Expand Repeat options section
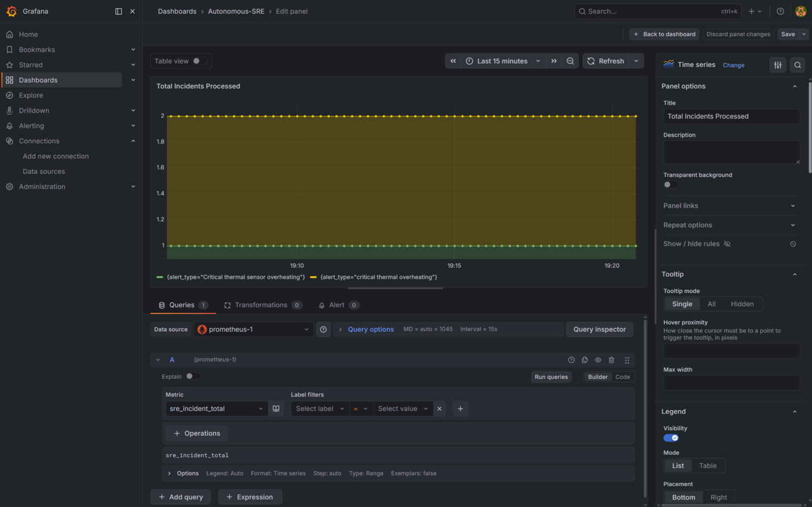812x507 pixels. pyautogui.click(x=729, y=225)
